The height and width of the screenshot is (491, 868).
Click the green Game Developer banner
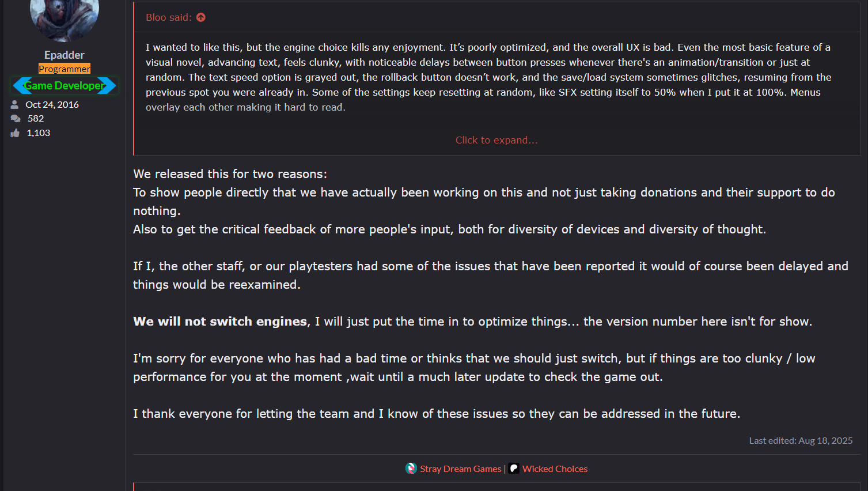65,85
